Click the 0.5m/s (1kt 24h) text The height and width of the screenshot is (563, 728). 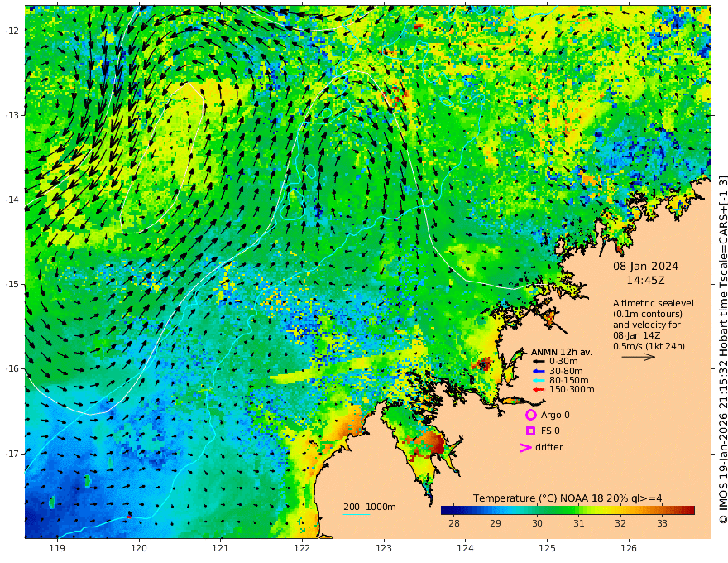tap(649, 346)
